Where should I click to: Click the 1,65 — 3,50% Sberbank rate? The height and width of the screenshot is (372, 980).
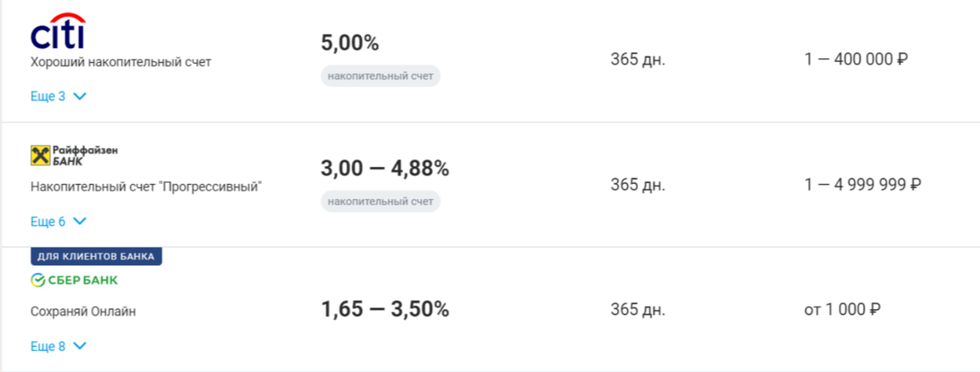click(x=385, y=310)
